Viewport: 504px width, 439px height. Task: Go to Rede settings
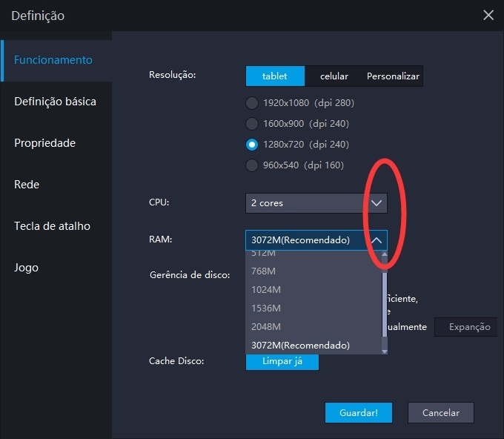point(27,185)
